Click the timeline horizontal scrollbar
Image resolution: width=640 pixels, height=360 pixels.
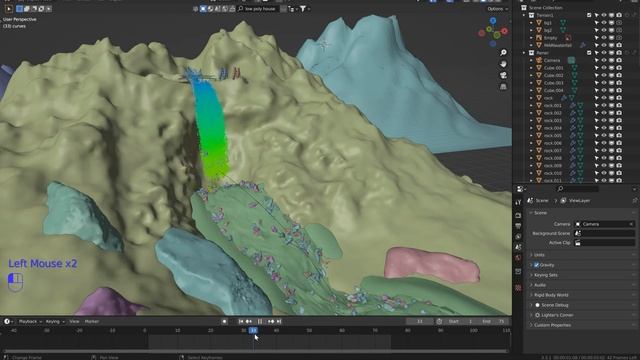click(255, 351)
